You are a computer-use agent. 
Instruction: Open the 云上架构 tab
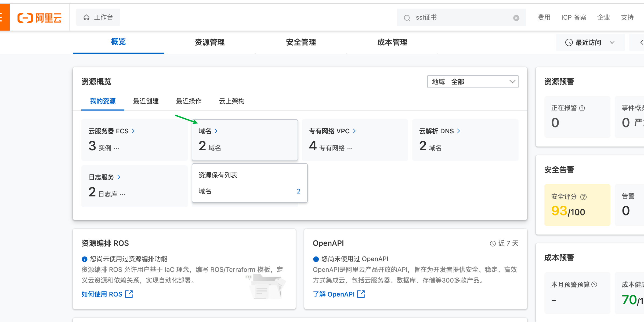231,101
